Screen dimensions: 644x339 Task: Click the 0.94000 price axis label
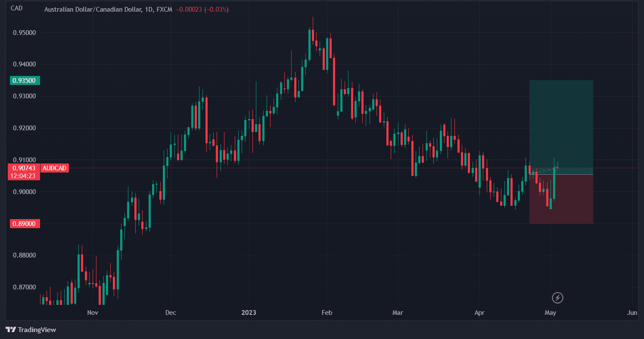click(24, 64)
